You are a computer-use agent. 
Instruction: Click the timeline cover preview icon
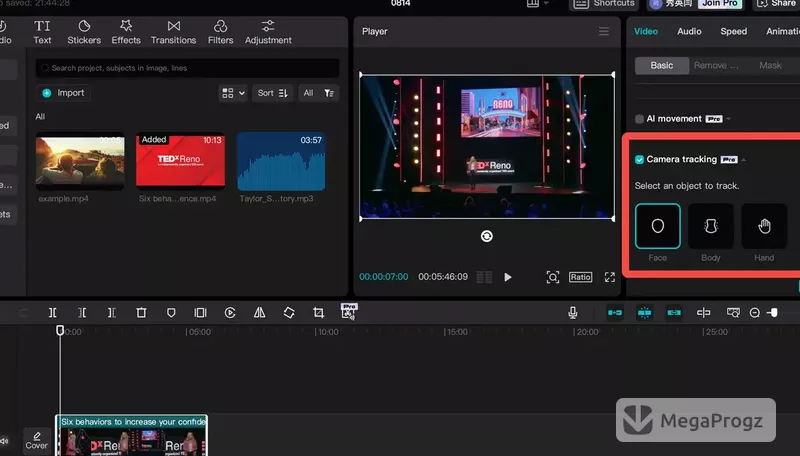coord(733,313)
